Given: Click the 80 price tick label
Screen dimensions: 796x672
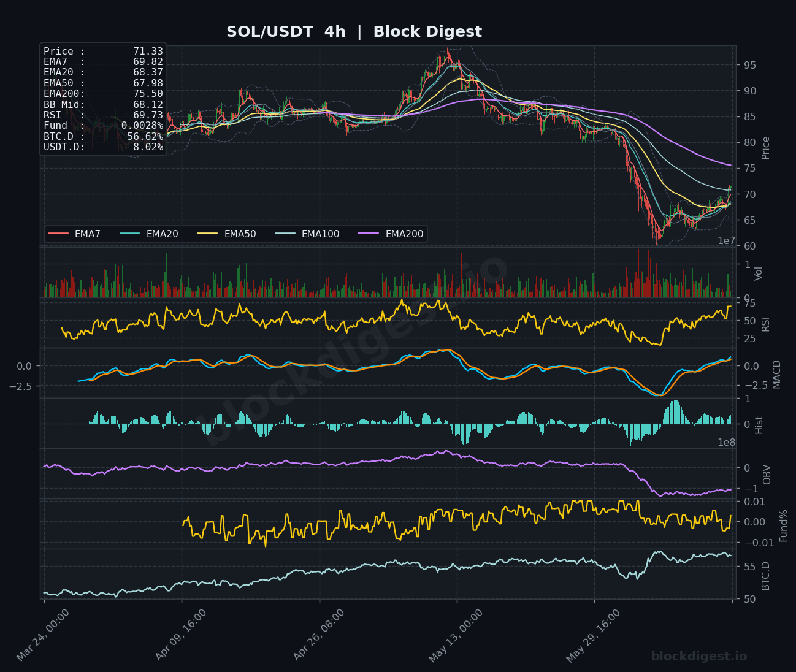Looking at the screenshot, I should [749, 142].
